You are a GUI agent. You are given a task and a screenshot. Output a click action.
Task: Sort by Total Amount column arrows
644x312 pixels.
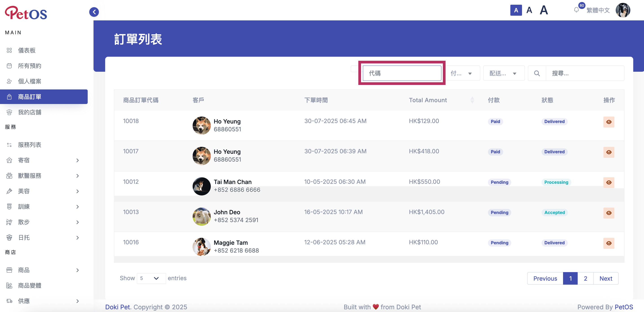point(472,100)
